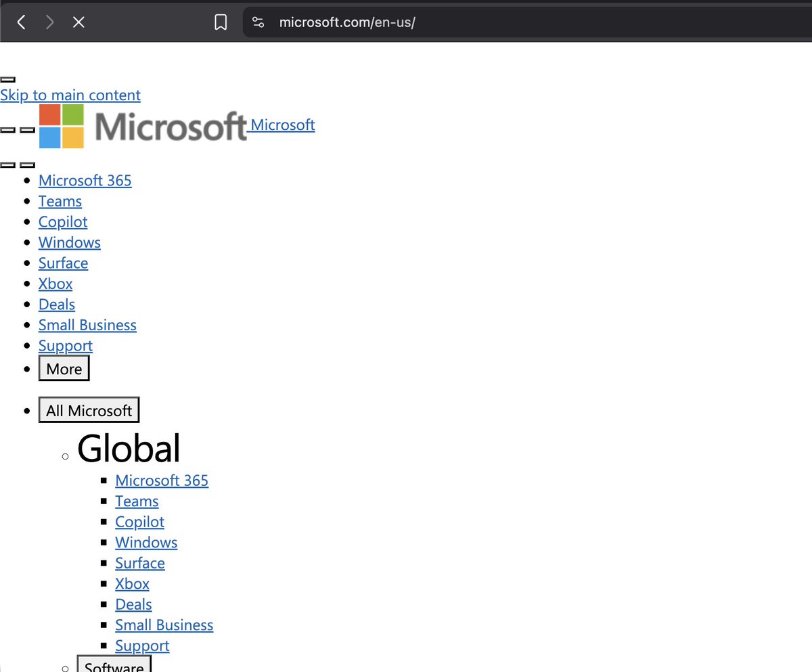Click the browser forward arrow
The height and width of the screenshot is (672, 812).
click(x=49, y=22)
